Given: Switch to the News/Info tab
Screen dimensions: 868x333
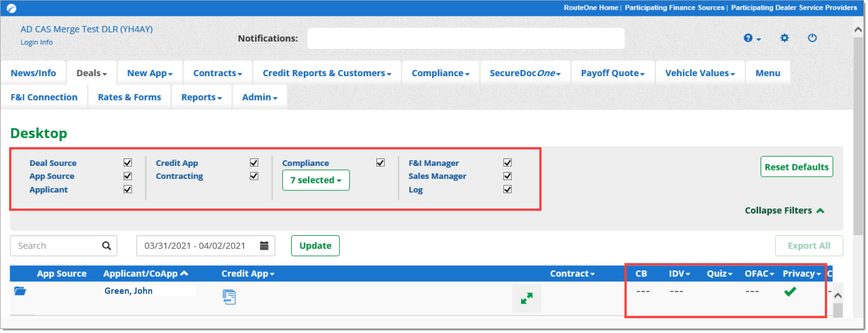Looking at the screenshot, I should pyautogui.click(x=33, y=73).
